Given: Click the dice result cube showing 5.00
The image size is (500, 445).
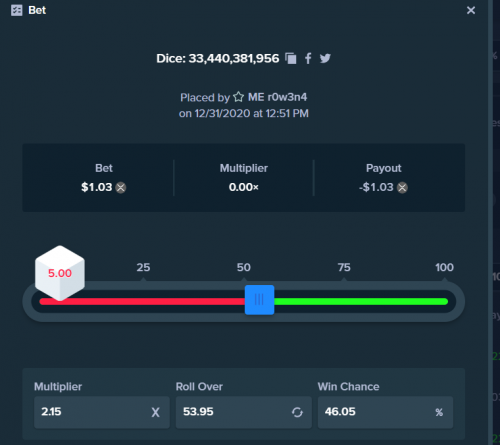Looking at the screenshot, I should pyautogui.click(x=60, y=273).
